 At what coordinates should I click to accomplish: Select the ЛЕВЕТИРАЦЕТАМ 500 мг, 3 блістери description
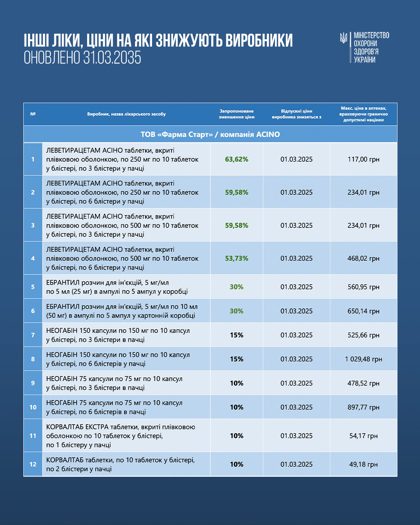pyautogui.click(x=122, y=225)
